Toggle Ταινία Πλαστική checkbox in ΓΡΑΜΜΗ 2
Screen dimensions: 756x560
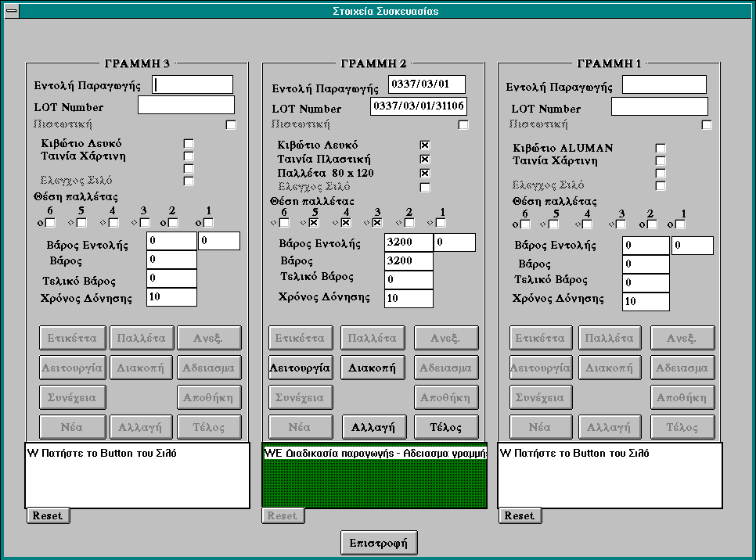[x=425, y=160]
